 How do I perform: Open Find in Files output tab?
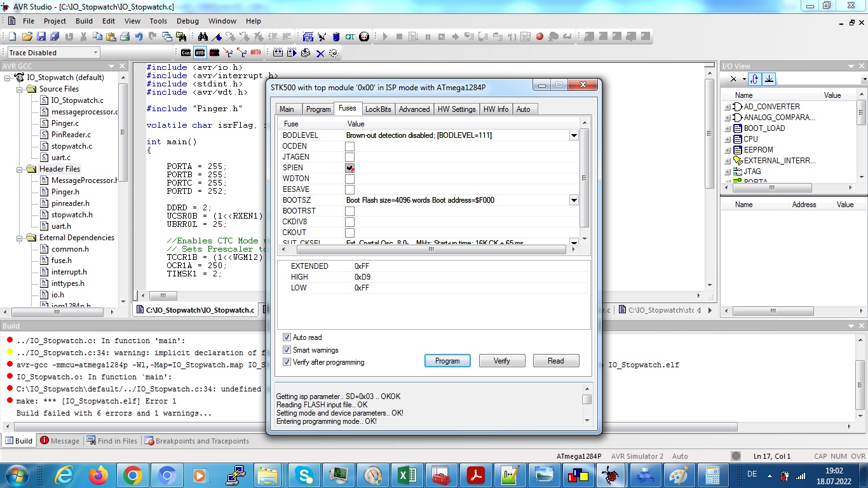(112, 441)
